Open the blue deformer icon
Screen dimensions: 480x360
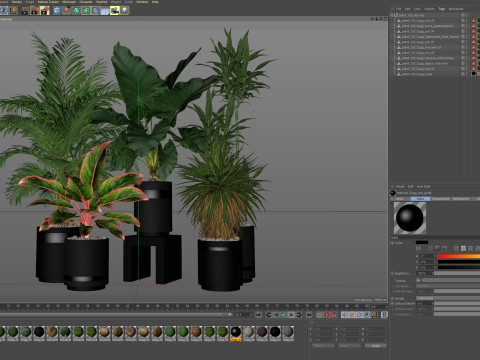pyautogui.click(x=95, y=11)
